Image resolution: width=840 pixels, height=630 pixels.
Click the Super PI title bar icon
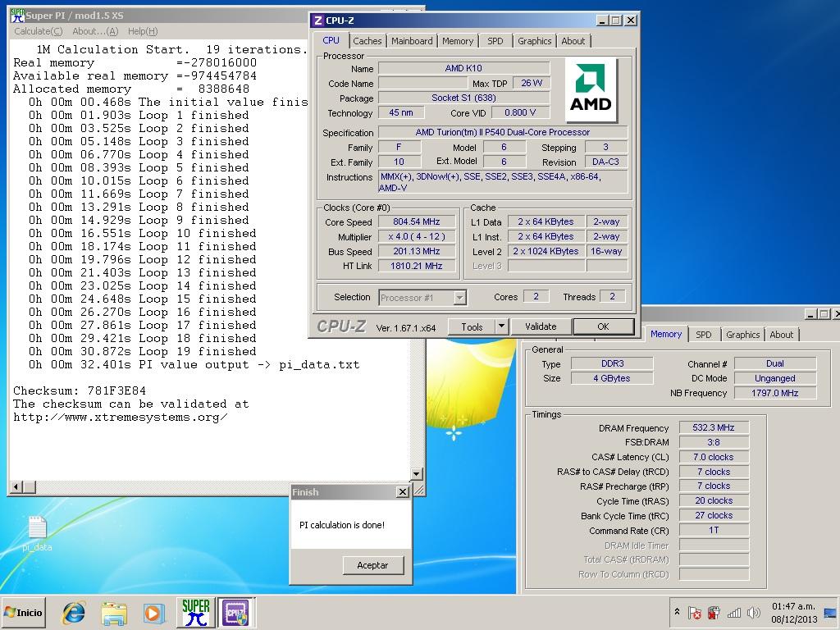(17, 16)
